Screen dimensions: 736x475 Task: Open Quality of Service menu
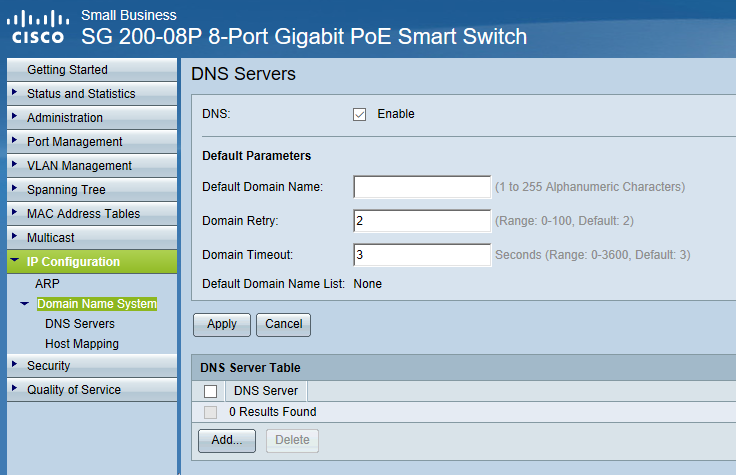tap(92, 389)
